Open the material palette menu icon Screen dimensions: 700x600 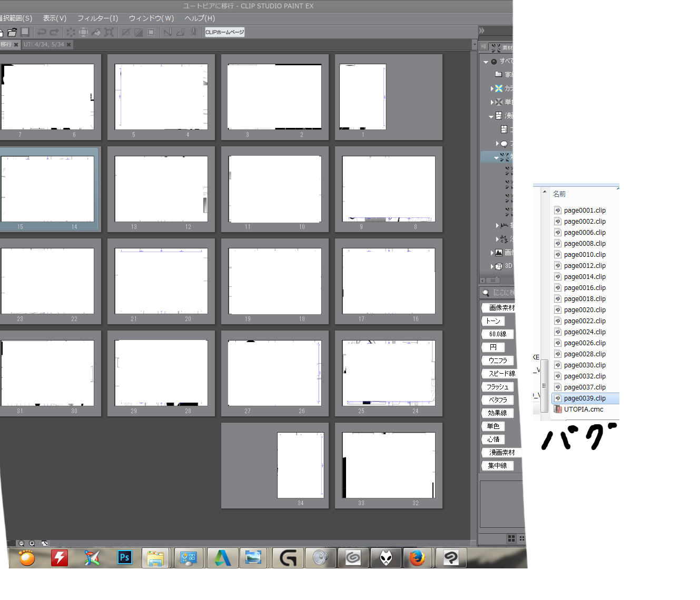[x=484, y=47]
